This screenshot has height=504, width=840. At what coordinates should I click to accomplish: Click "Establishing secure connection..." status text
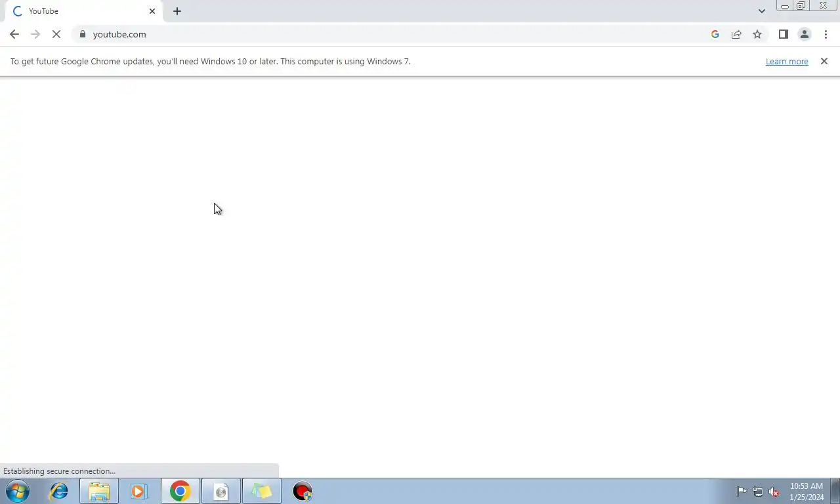tap(59, 471)
